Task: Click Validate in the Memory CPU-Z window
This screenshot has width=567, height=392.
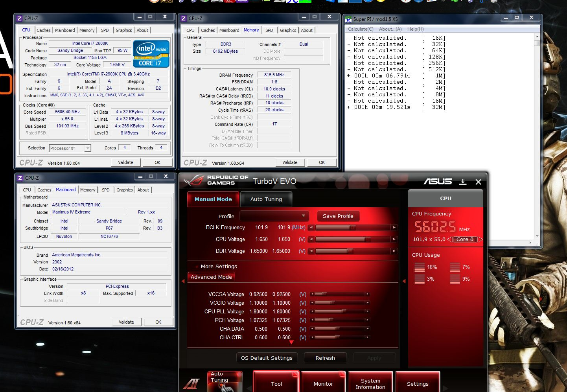Action: tap(290, 162)
